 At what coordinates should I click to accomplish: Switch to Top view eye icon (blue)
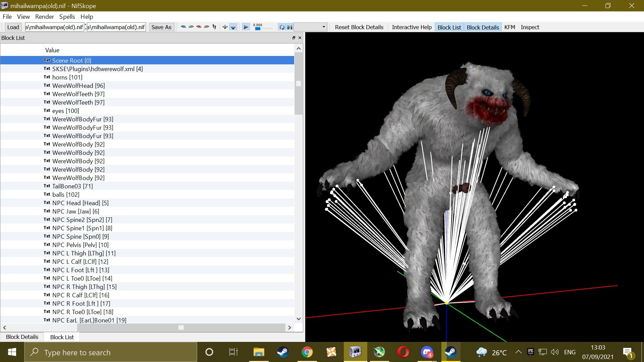pos(183,27)
